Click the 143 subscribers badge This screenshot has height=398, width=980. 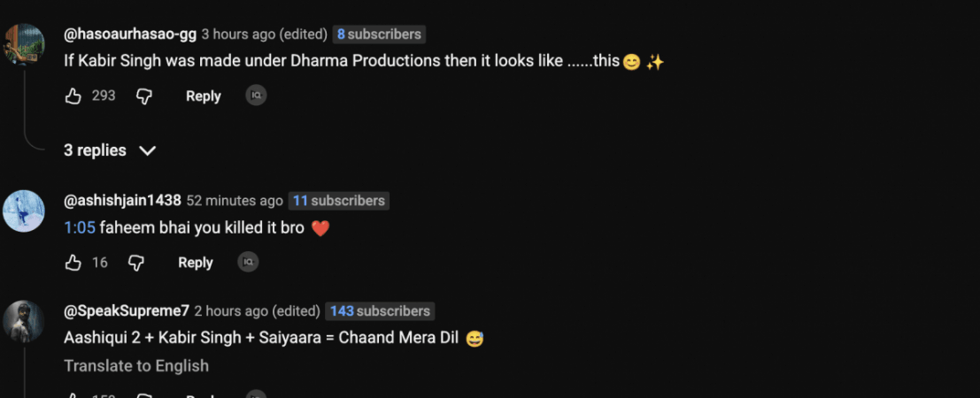coord(380,310)
